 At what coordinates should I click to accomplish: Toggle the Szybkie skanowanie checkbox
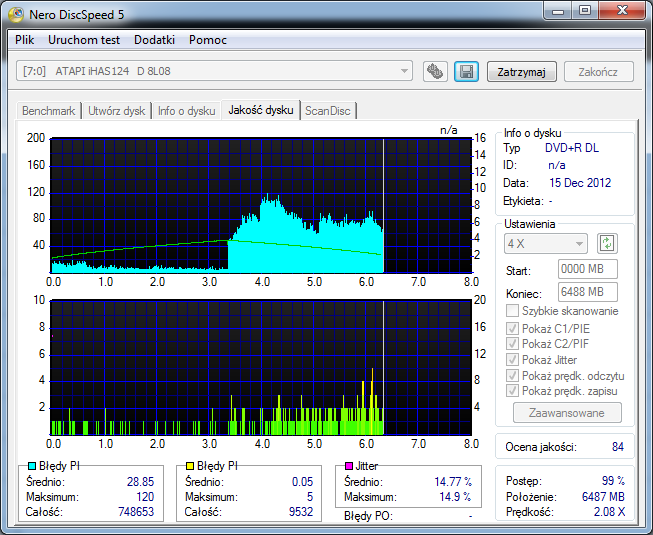click(512, 311)
